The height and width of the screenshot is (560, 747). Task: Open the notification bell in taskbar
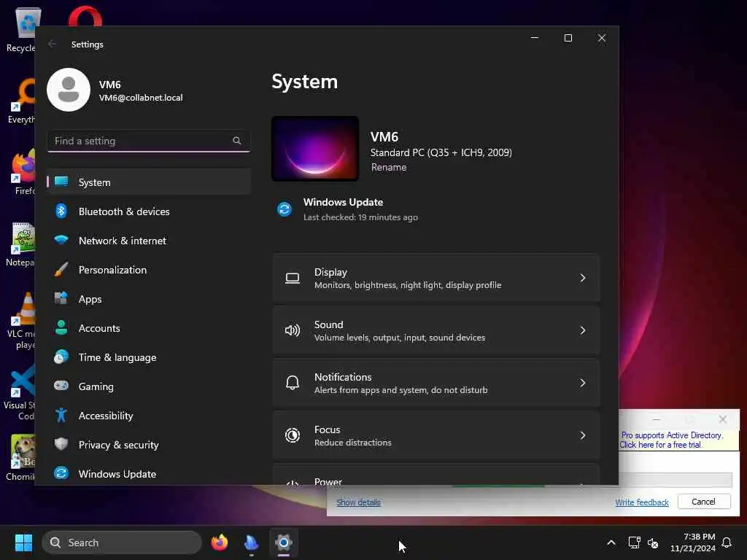click(x=727, y=542)
